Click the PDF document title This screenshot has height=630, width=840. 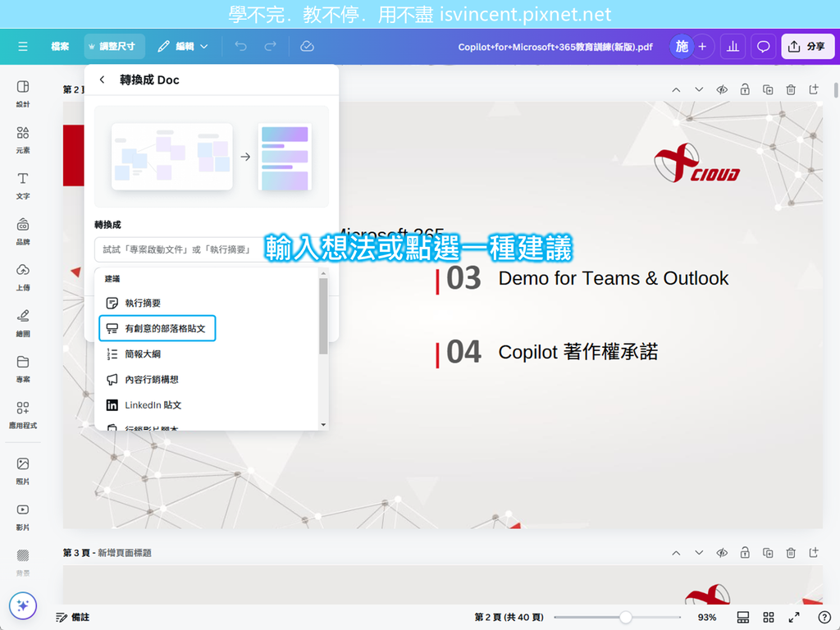pyautogui.click(x=555, y=47)
